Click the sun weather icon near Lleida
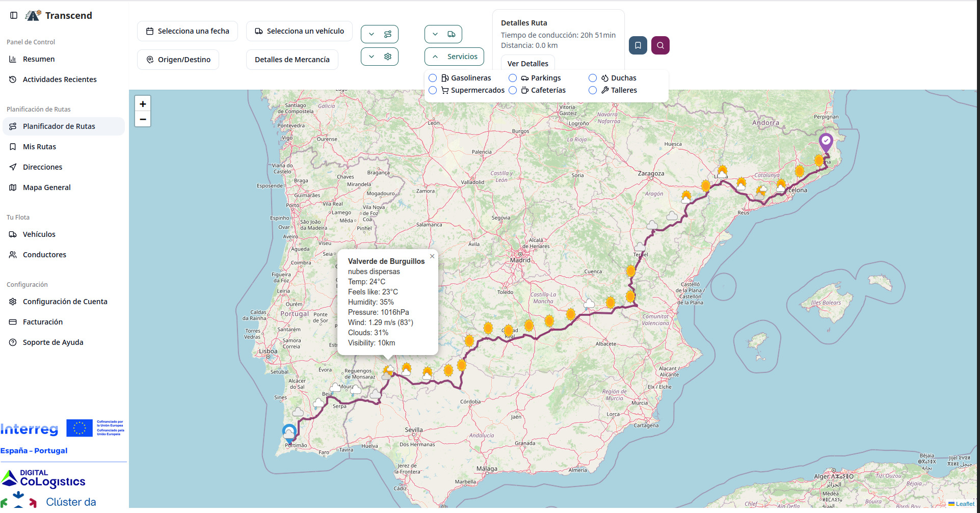Image resolution: width=980 pixels, height=513 pixels. click(722, 171)
